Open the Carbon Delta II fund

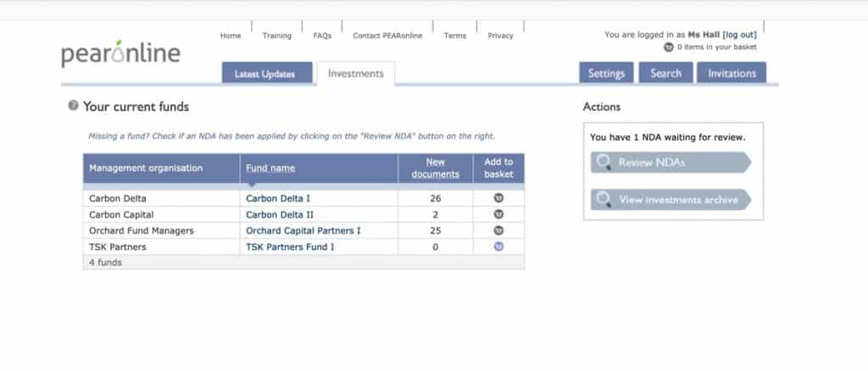(280, 214)
